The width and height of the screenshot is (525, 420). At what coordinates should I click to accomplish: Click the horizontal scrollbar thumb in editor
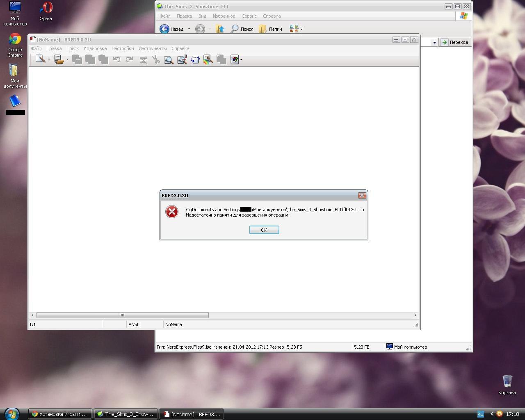pos(122,315)
